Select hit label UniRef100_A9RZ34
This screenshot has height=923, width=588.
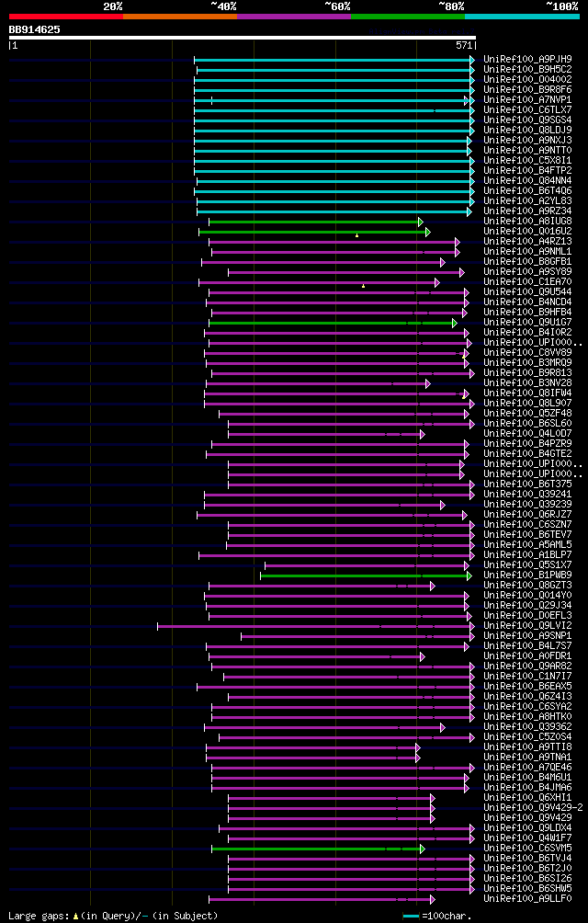(527, 211)
